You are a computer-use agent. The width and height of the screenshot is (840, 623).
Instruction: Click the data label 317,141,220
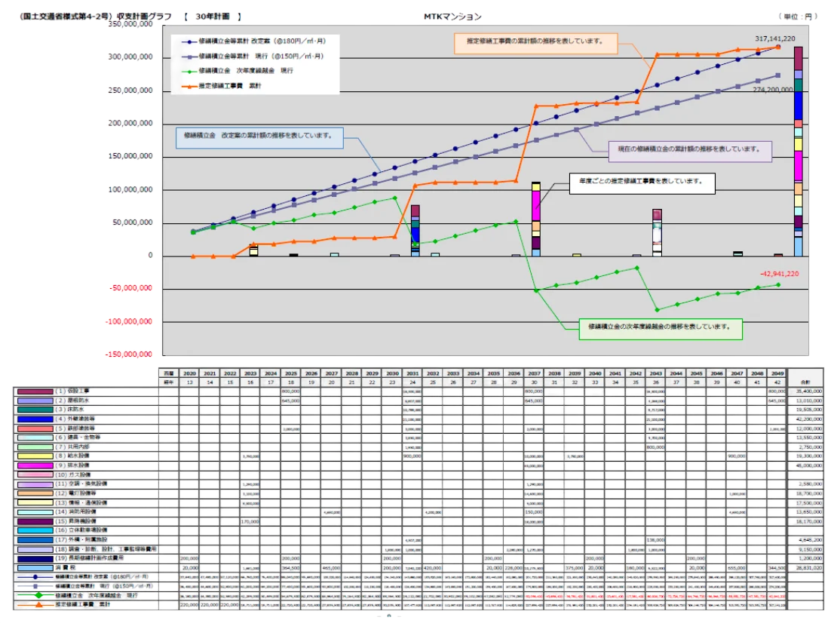pyautogui.click(x=775, y=38)
